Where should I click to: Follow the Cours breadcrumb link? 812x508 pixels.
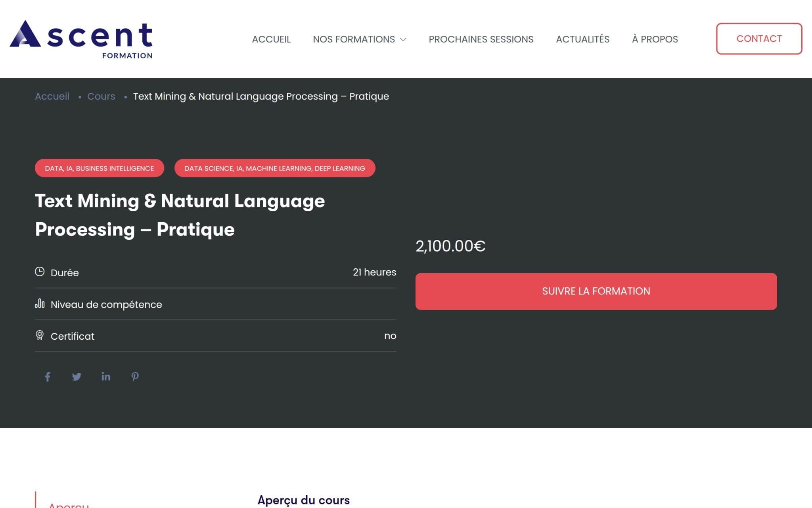[x=101, y=96]
